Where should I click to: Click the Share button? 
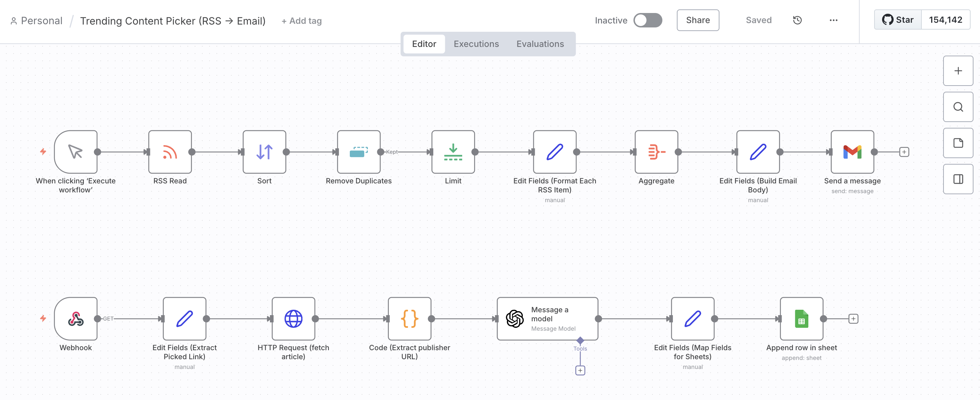pyautogui.click(x=697, y=20)
